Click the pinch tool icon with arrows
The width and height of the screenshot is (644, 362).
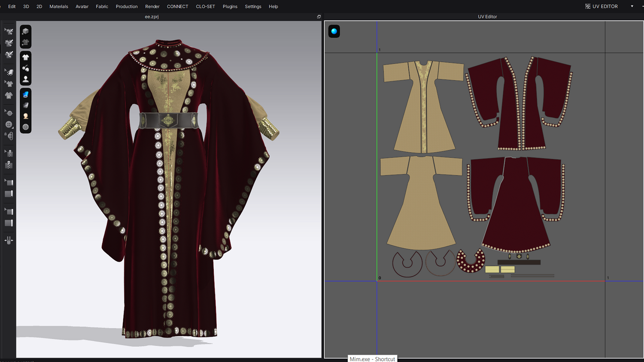[x=9, y=240]
